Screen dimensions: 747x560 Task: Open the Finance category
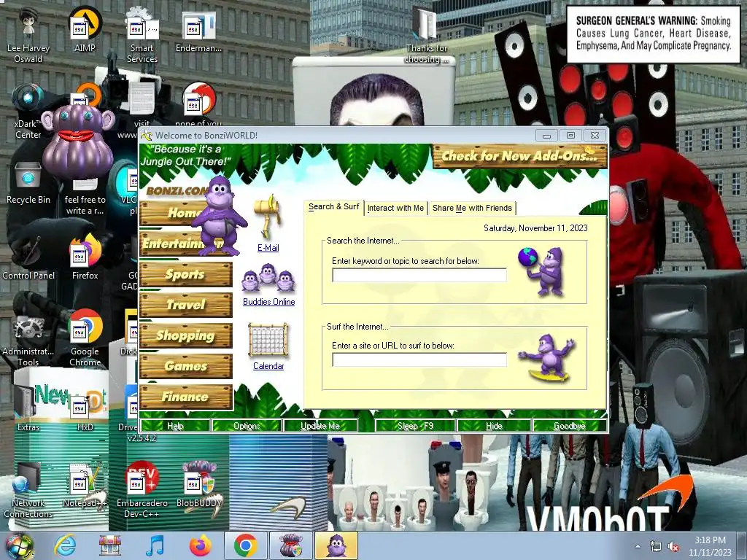(186, 396)
